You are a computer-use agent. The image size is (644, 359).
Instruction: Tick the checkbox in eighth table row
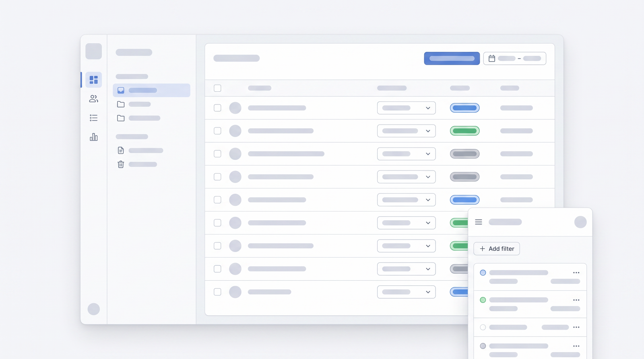[217, 269]
